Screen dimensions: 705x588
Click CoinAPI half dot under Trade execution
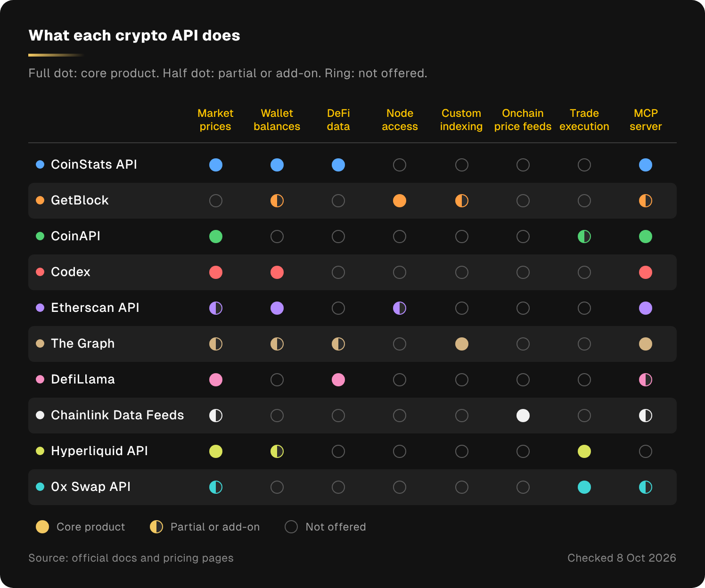point(584,237)
